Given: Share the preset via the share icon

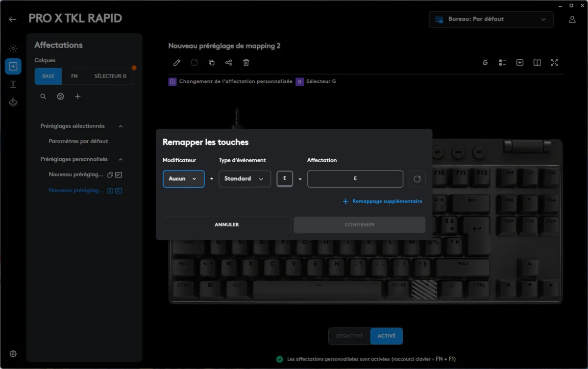Looking at the screenshot, I should pyautogui.click(x=229, y=63).
